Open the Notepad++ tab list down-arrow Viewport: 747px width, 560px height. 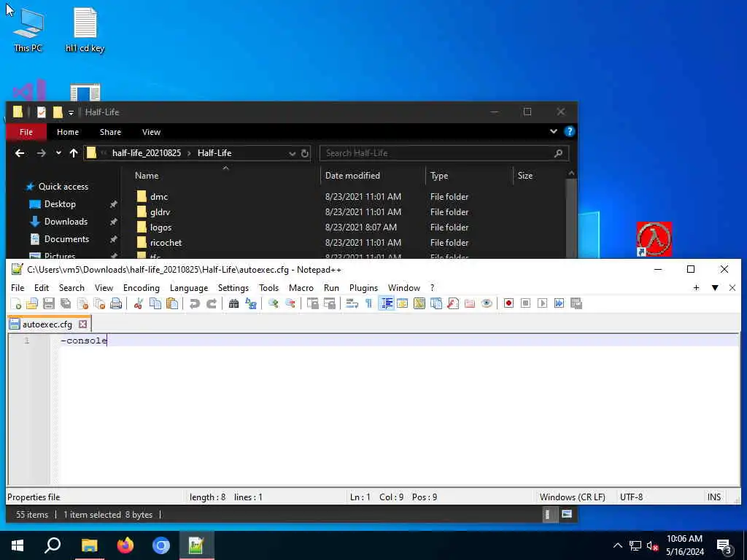tap(715, 287)
